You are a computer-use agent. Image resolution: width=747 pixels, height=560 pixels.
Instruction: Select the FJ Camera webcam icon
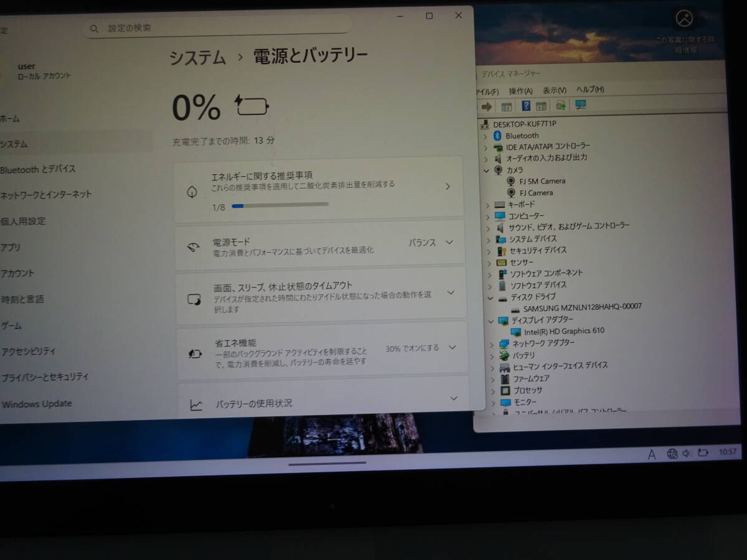(512, 193)
